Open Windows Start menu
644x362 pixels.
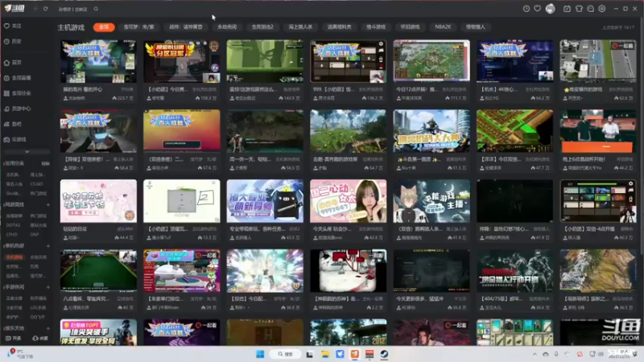tap(260, 354)
